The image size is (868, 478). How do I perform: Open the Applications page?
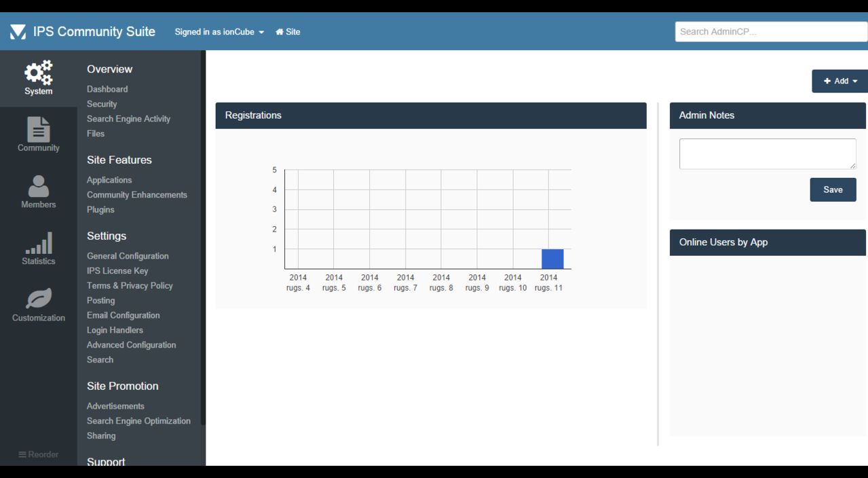click(109, 180)
